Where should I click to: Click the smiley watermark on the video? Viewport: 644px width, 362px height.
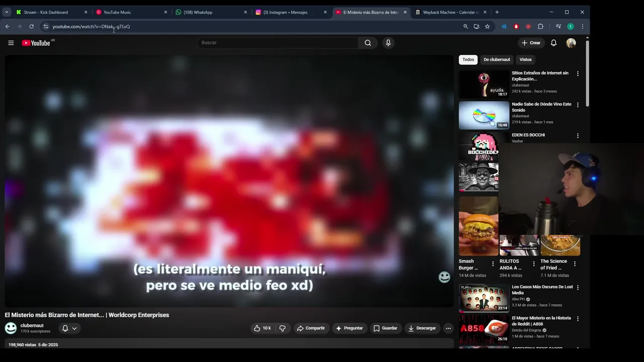pyautogui.click(x=444, y=277)
